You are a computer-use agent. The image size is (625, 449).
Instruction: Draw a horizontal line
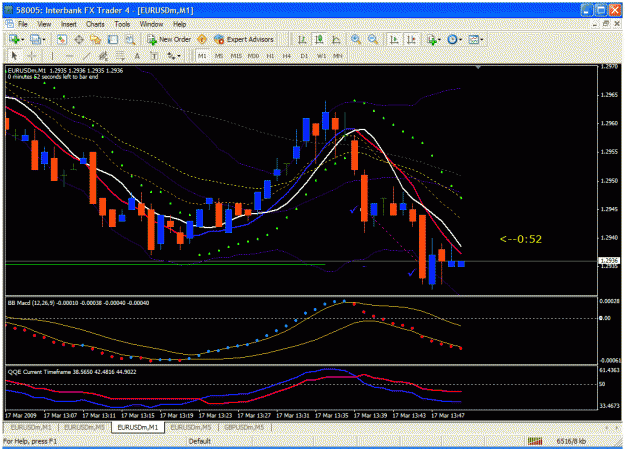69,56
